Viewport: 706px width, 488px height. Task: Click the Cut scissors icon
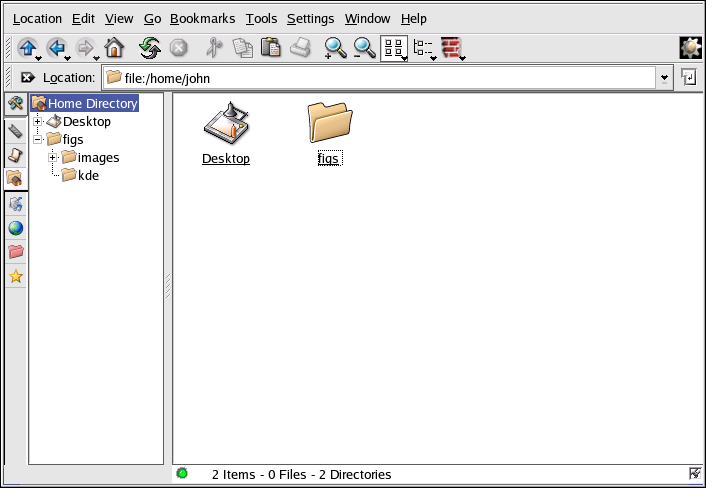pos(212,48)
